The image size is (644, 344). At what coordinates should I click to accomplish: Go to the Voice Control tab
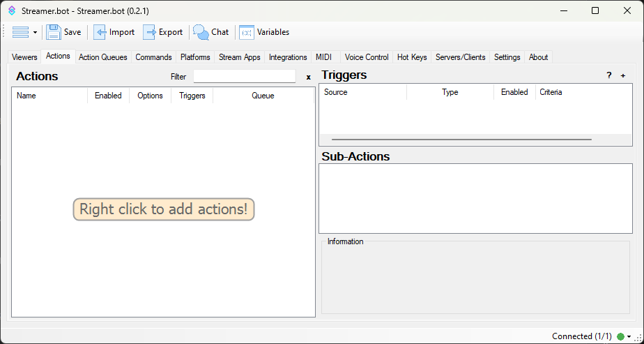[367, 57]
